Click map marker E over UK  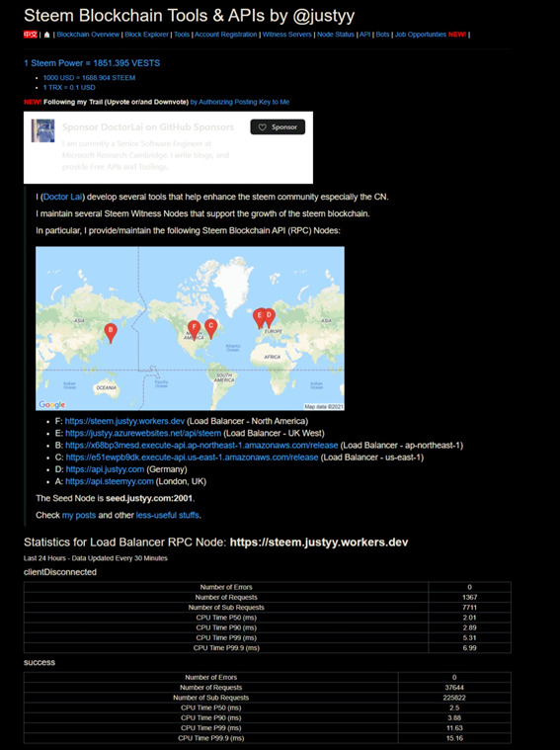click(259, 318)
